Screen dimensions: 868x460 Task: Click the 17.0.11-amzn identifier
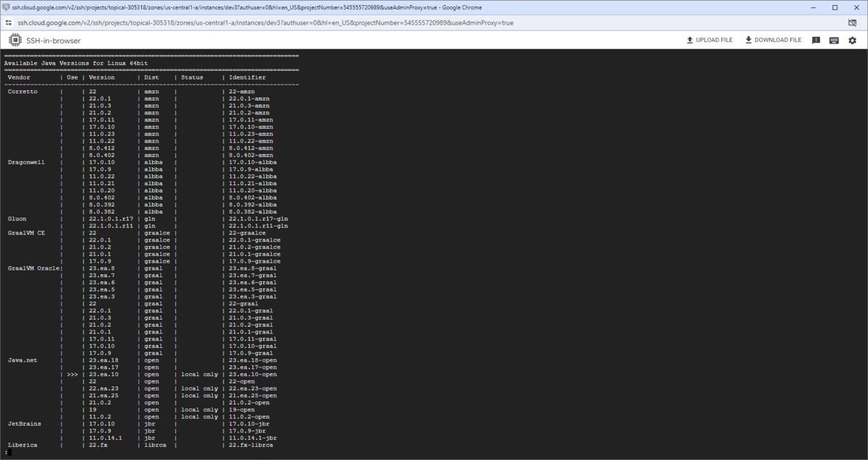(x=251, y=120)
